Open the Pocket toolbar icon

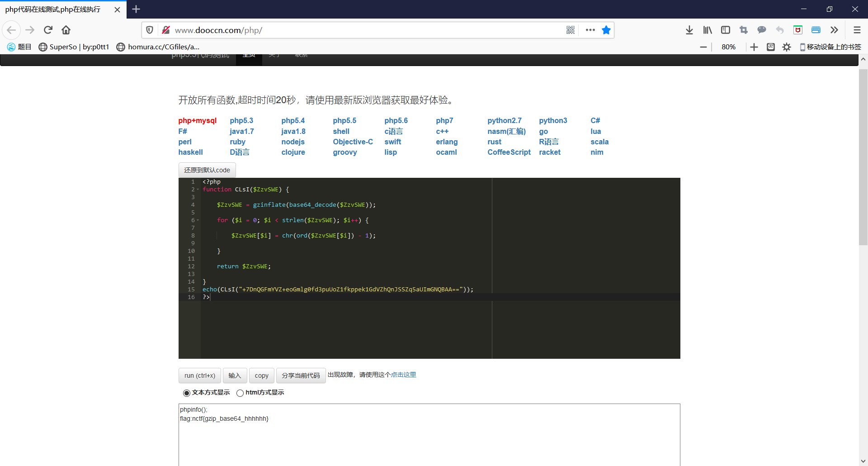click(798, 30)
